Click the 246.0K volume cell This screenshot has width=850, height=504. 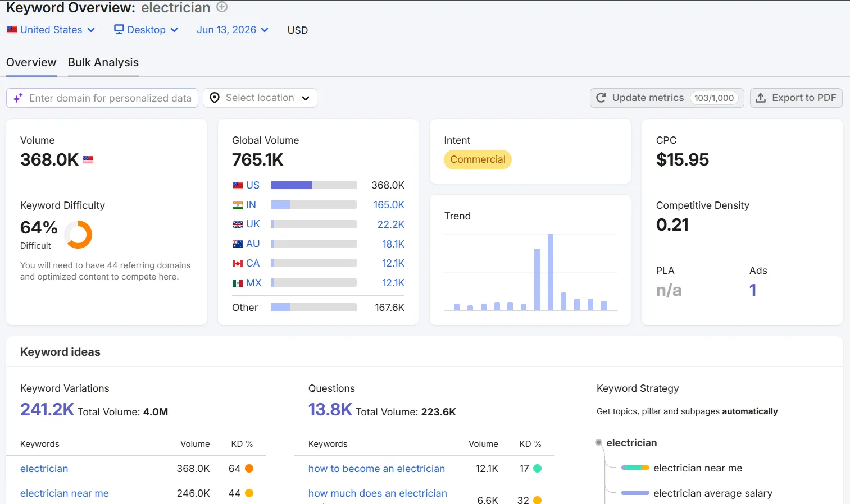pos(193,493)
